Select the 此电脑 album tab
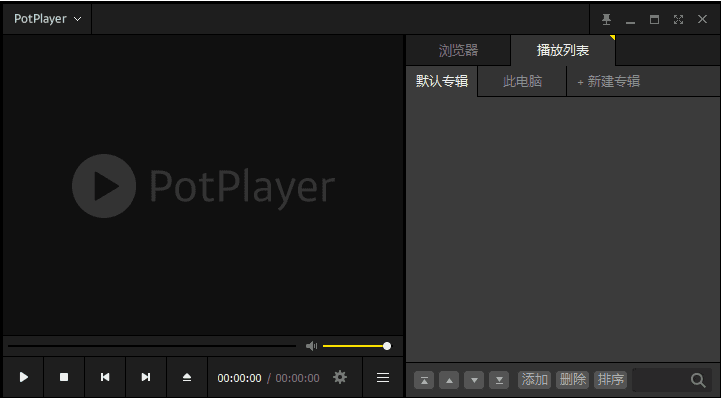The height and width of the screenshot is (398, 721). click(x=522, y=81)
